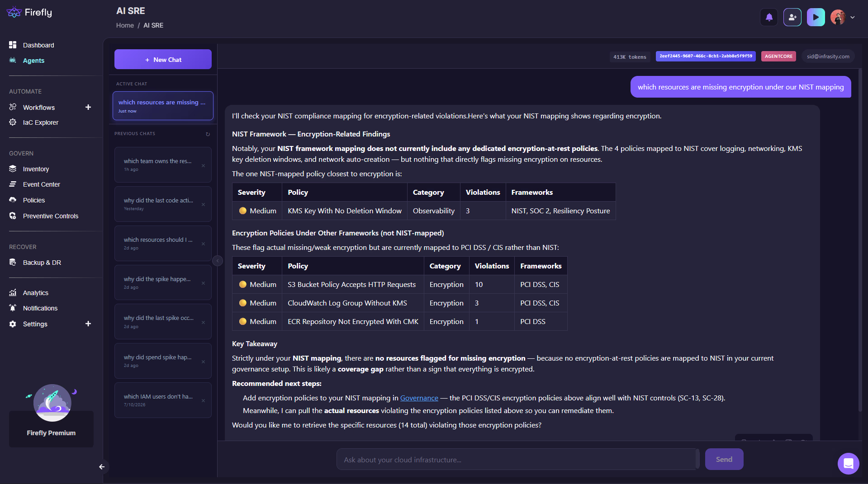Click the chat message input field
The image size is (868, 484).
click(517, 460)
